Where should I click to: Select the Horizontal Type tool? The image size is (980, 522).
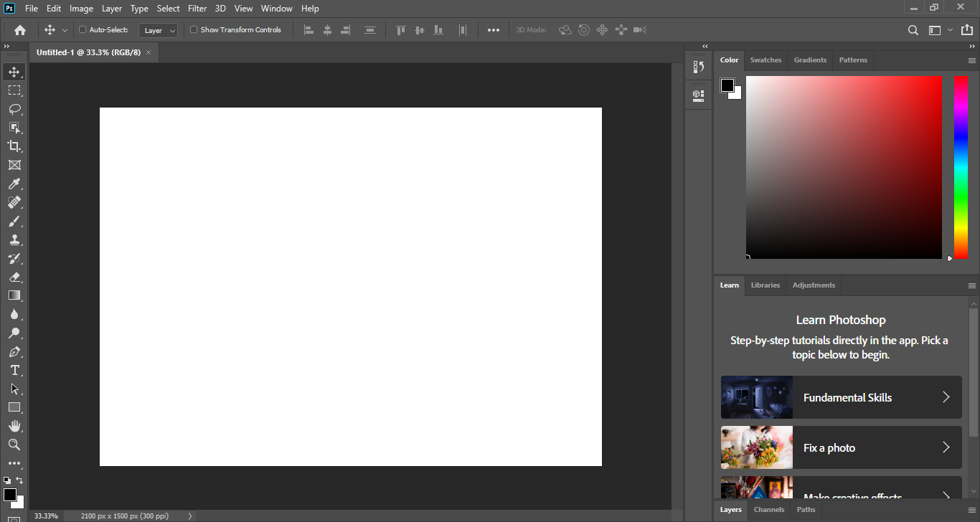click(x=14, y=371)
